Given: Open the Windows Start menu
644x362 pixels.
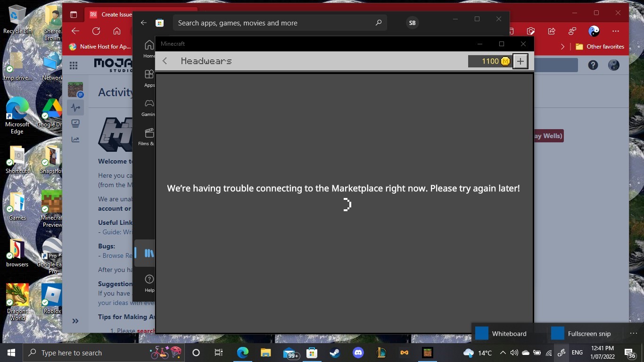Looking at the screenshot, I should [x=11, y=353].
